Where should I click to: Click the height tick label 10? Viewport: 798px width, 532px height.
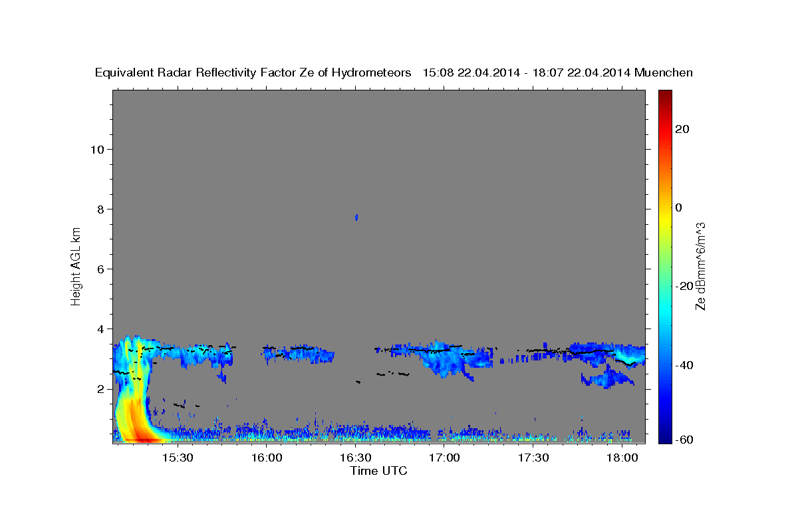tap(97, 149)
